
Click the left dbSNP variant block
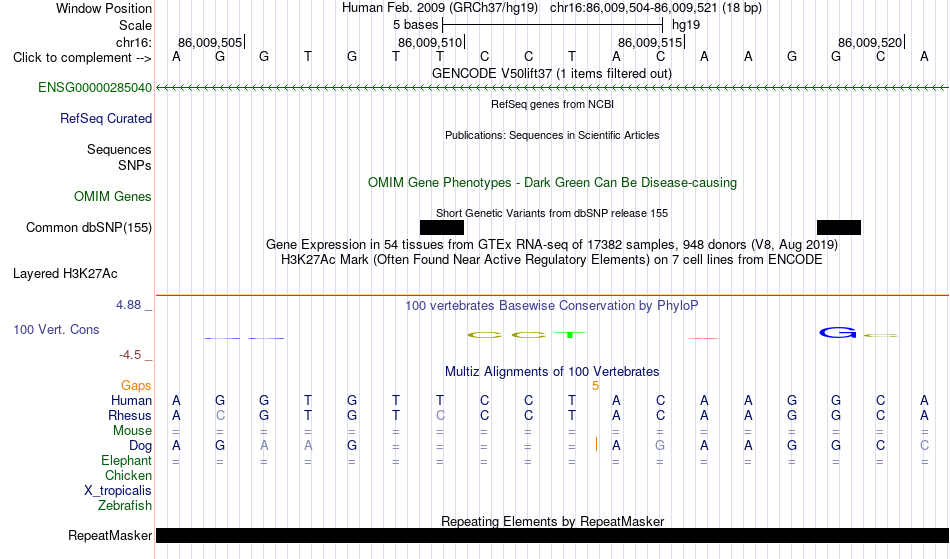click(442, 228)
